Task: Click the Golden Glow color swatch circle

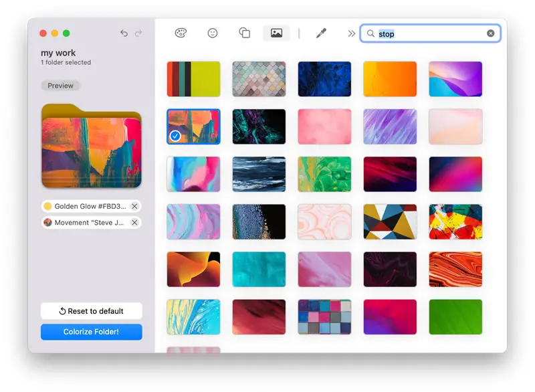Action: coord(47,206)
